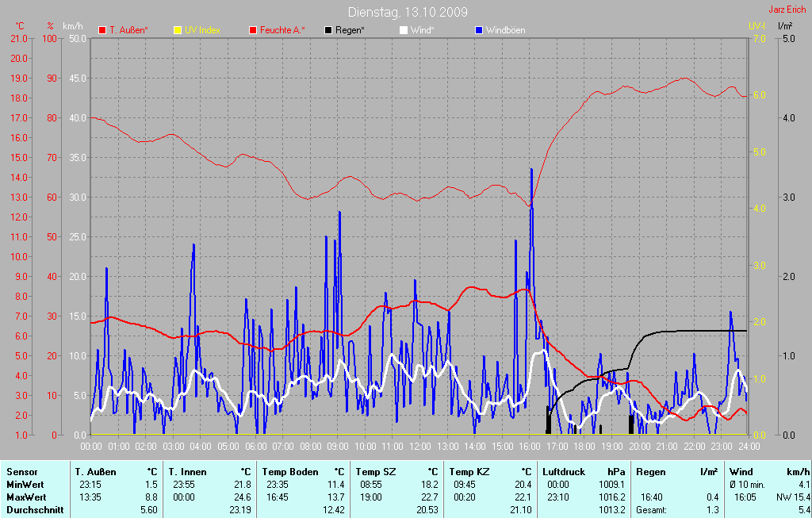Click the 50.0 km/h axis value
The image size is (812, 518).
point(78,38)
